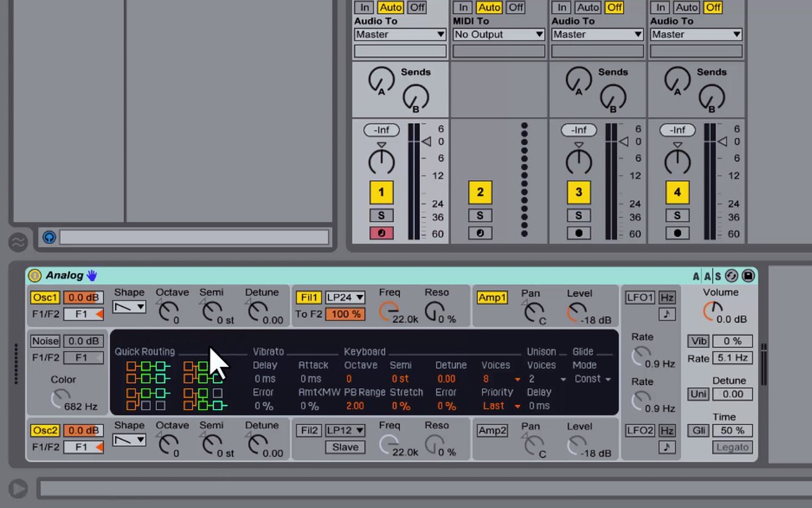Enable LFO1

tap(640, 298)
